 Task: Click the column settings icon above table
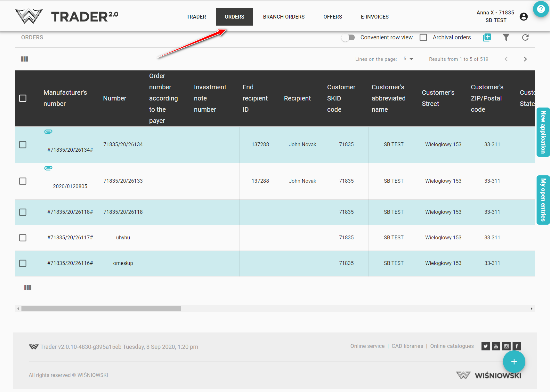(x=25, y=59)
